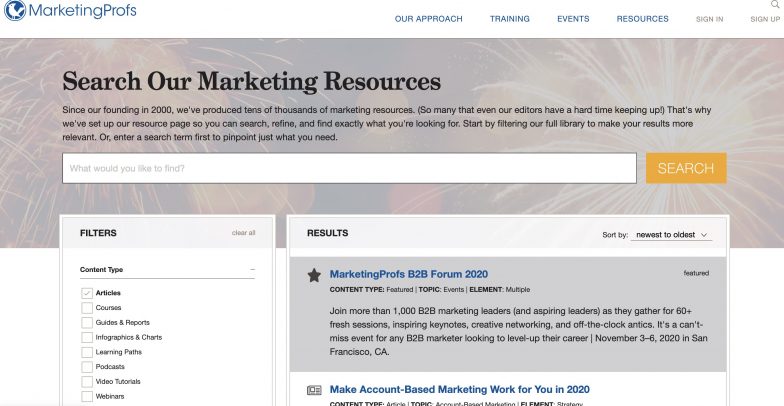Screen dimensions: 784x406
Task: Open the Sort by newest to oldest dropdown
Action: [x=671, y=234]
